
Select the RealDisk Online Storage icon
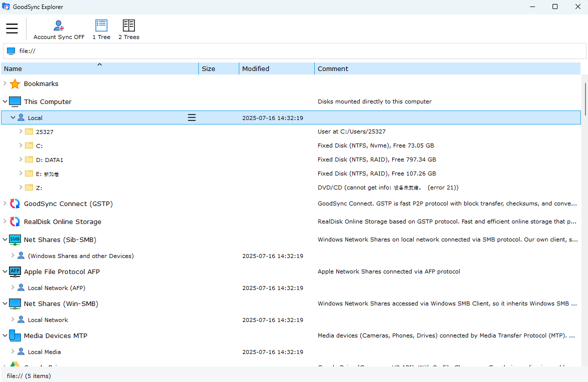(15, 222)
